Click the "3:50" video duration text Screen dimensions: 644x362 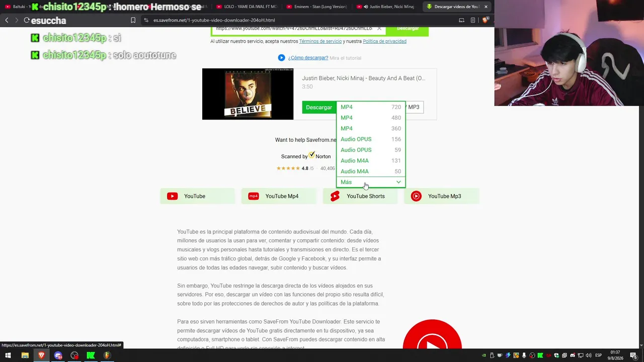[x=307, y=86]
